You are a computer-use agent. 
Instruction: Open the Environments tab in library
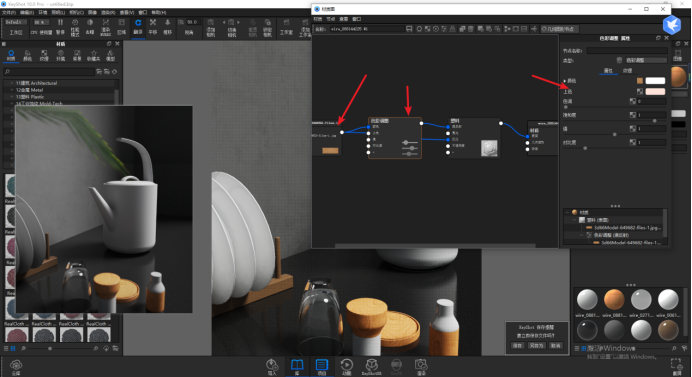coord(60,55)
